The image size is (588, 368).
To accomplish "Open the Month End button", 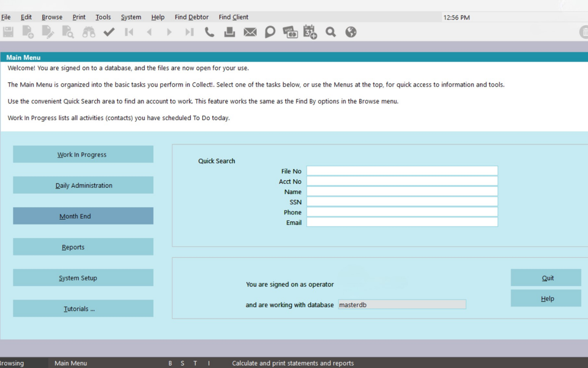I will pyautogui.click(x=83, y=216).
